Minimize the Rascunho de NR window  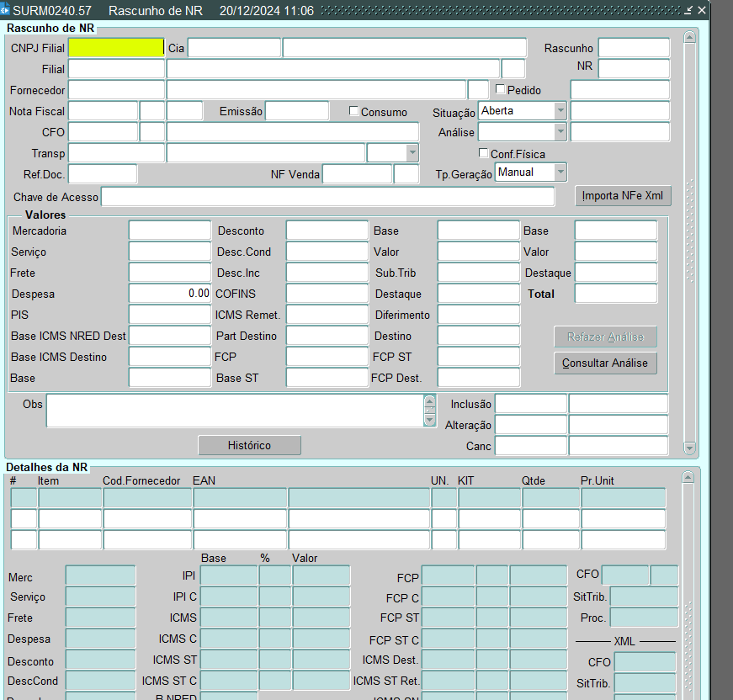tap(688, 10)
